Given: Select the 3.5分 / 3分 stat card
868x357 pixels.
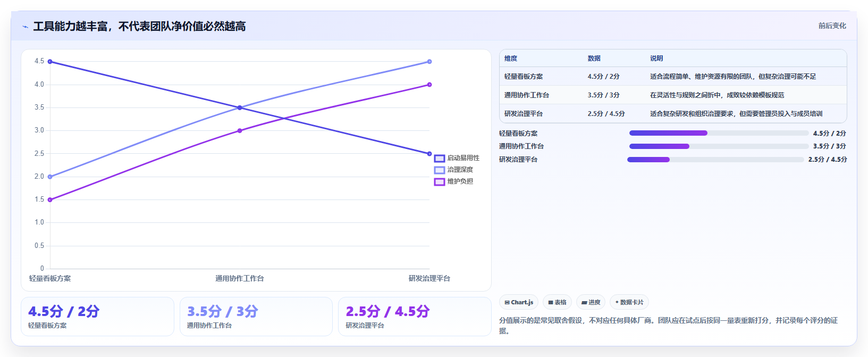Looking at the screenshot, I should pos(256,317).
